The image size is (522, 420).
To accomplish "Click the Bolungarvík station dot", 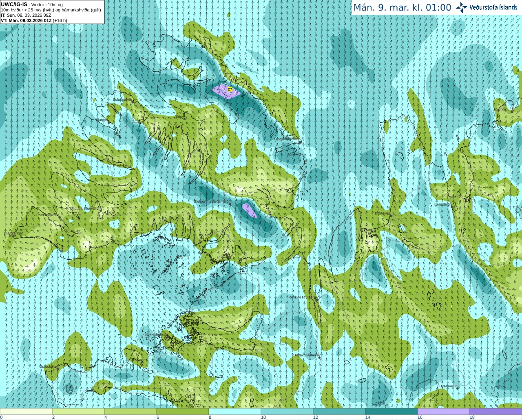I will click(x=133, y=101).
